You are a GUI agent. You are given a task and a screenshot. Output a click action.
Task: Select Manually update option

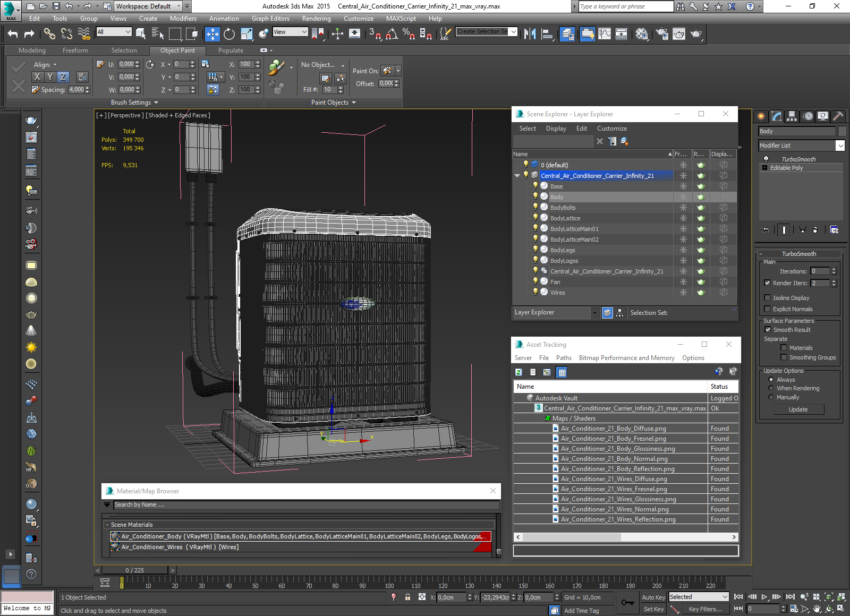point(771,397)
